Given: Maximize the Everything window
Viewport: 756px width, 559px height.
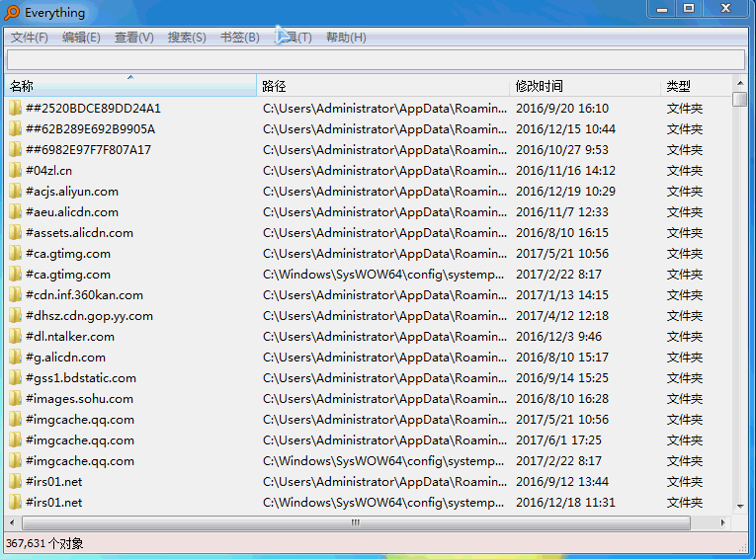Looking at the screenshot, I should click(x=689, y=8).
